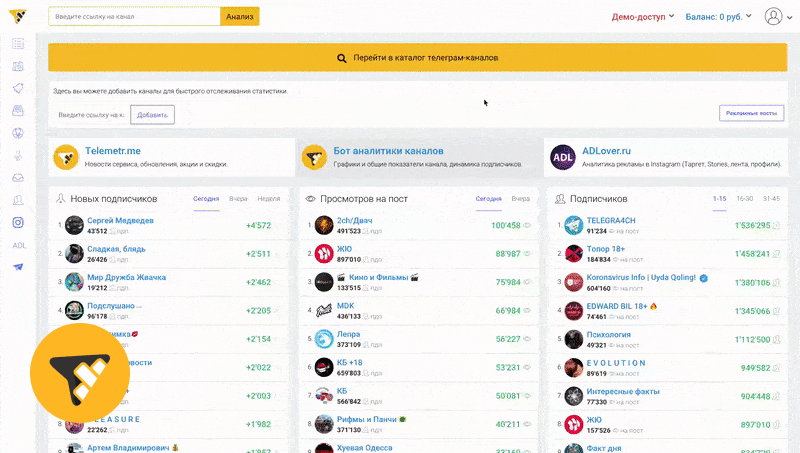Click the Лепра channel avatar
The width and height of the screenshot is (800, 453).
coord(323,339)
